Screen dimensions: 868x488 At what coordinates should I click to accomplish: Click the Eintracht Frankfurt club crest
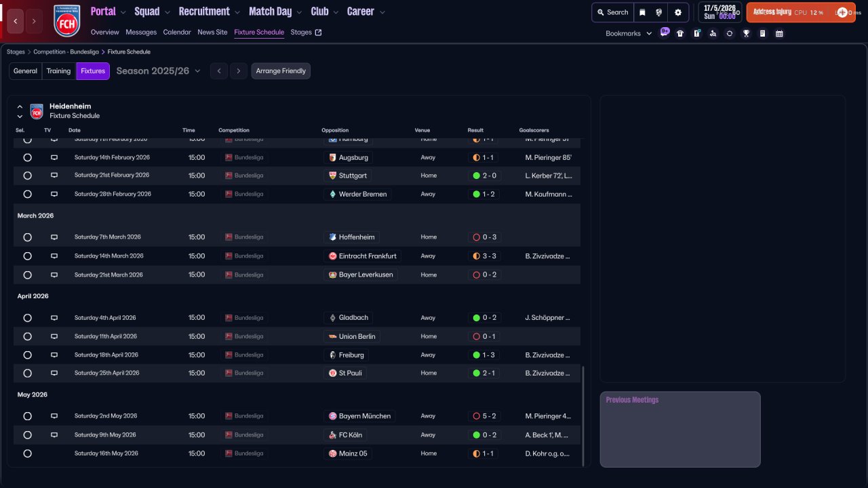coord(332,256)
